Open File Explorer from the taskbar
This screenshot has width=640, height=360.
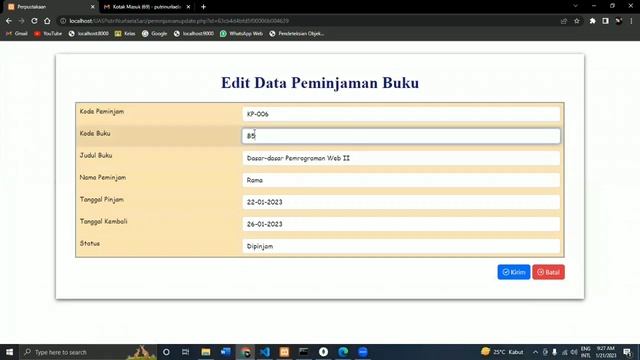(206, 352)
